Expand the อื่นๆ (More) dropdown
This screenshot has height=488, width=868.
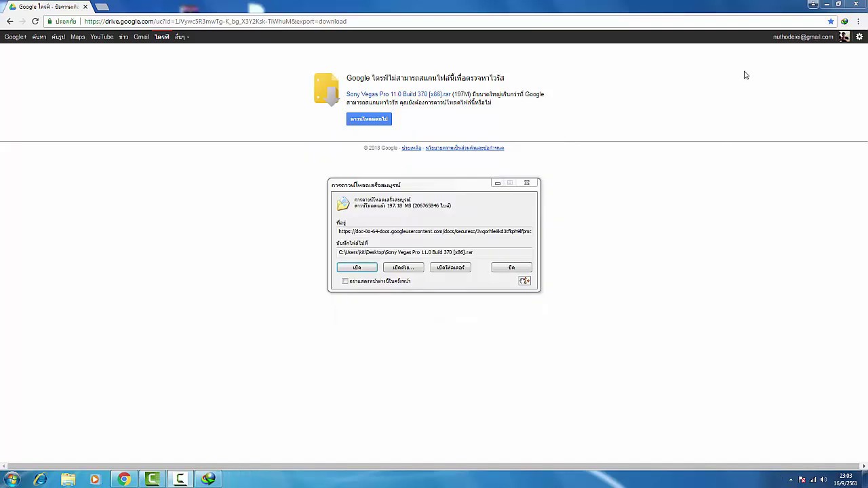click(182, 37)
